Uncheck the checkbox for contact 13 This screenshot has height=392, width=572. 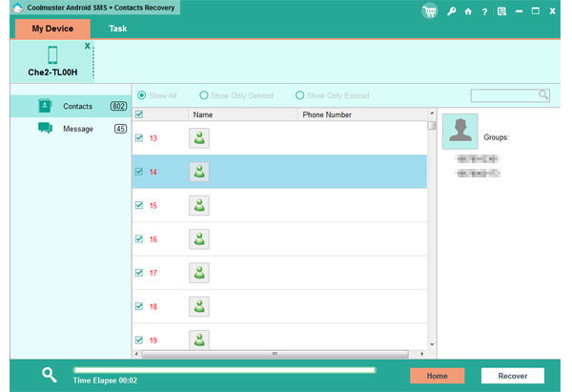[139, 138]
